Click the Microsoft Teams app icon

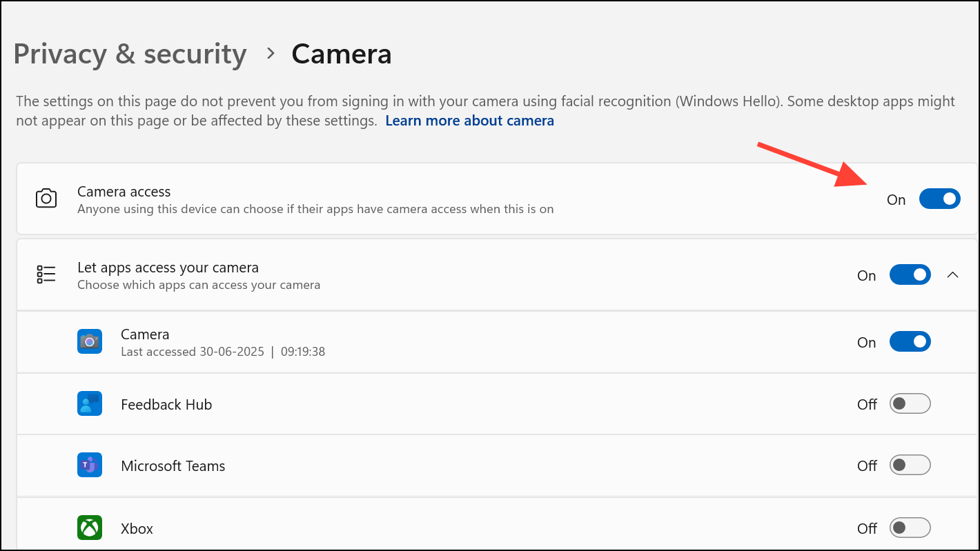[x=90, y=465]
